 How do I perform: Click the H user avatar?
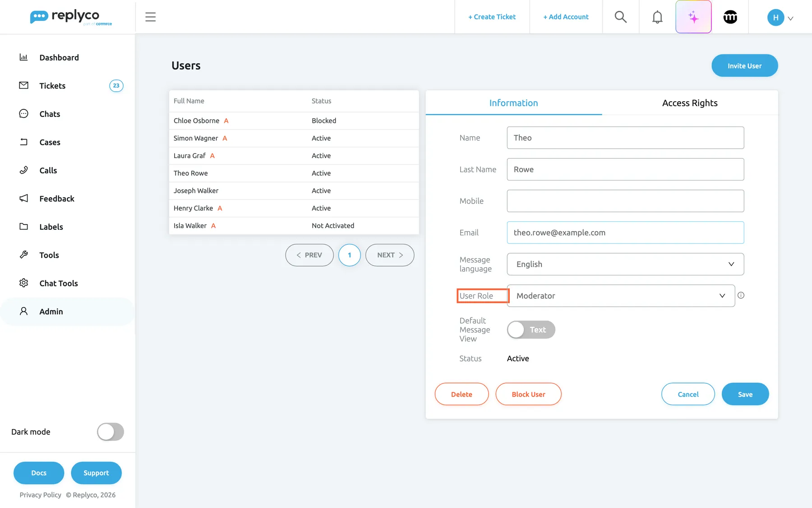pyautogui.click(x=775, y=18)
